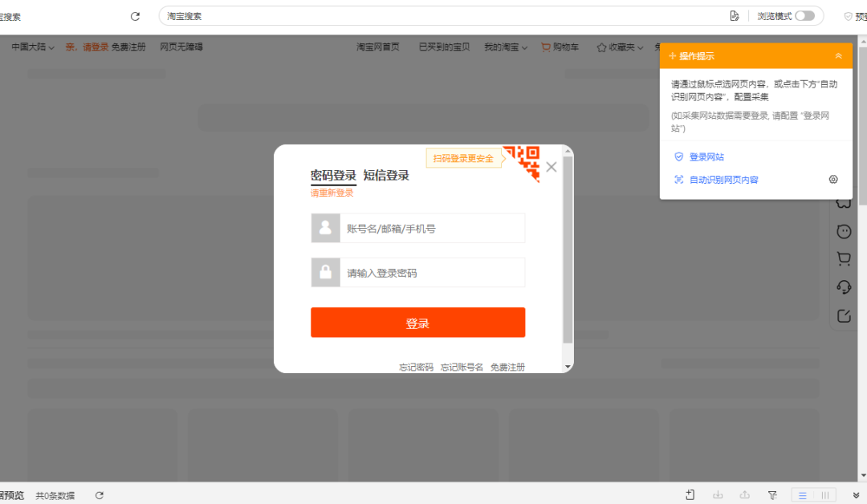Refresh the data preview in bottom bar
This screenshot has height=504, width=867.
click(100, 495)
